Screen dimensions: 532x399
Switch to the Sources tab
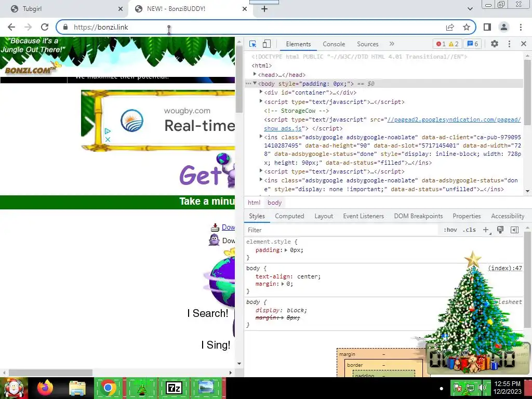click(367, 44)
